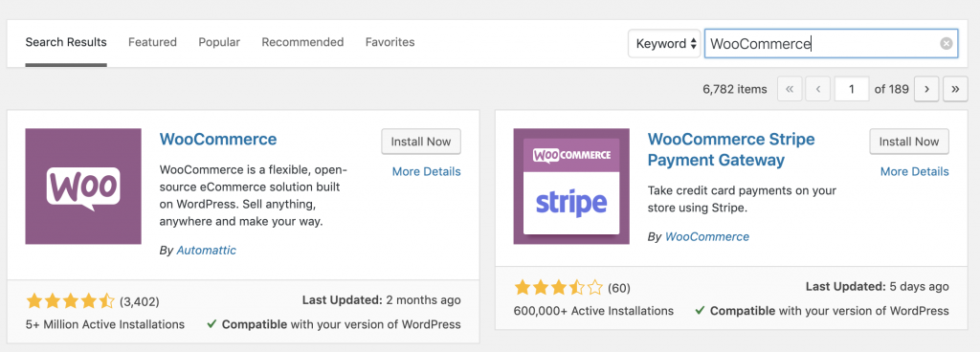Click the previous page arrow button
The image size is (980, 352).
(x=817, y=89)
